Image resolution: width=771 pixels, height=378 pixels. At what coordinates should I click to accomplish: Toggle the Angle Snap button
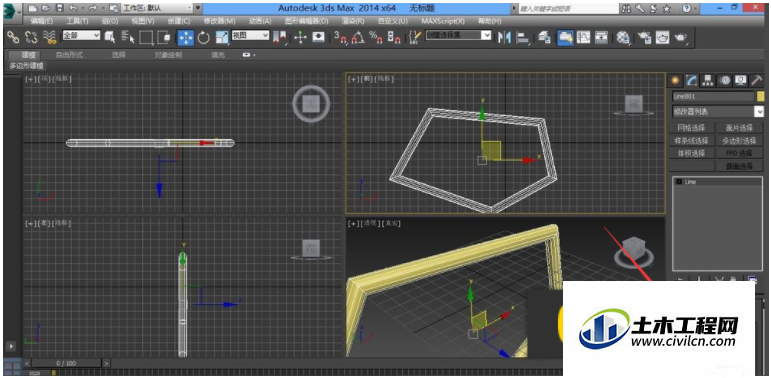click(358, 37)
